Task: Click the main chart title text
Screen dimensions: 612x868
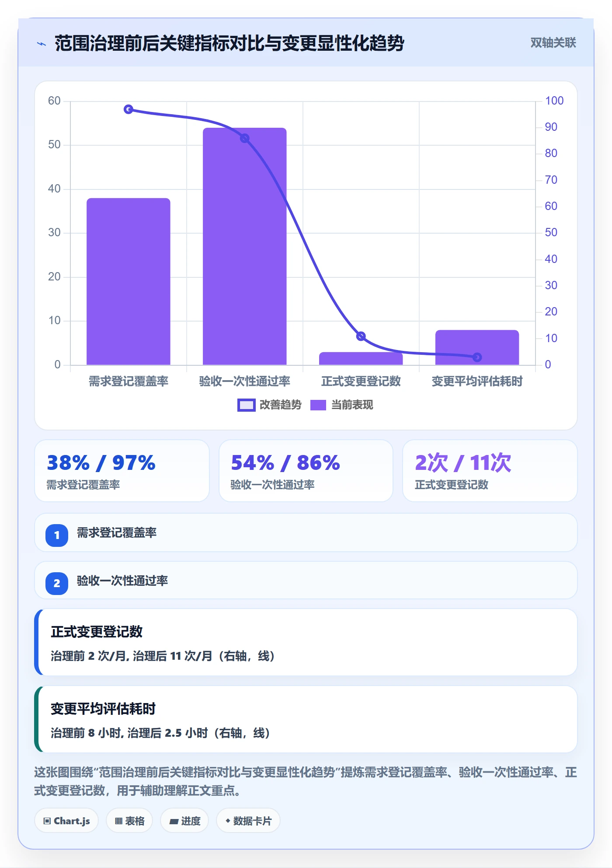Action: [229, 43]
